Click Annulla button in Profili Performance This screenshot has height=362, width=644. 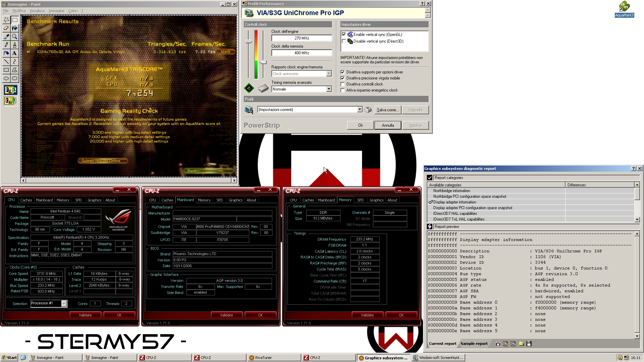[x=388, y=125]
